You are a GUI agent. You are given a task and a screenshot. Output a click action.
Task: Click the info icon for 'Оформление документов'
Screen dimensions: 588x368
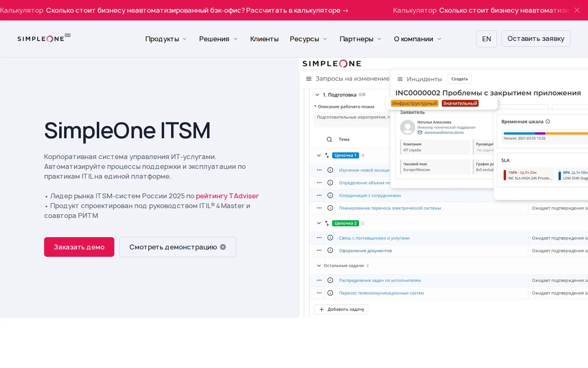click(x=330, y=251)
